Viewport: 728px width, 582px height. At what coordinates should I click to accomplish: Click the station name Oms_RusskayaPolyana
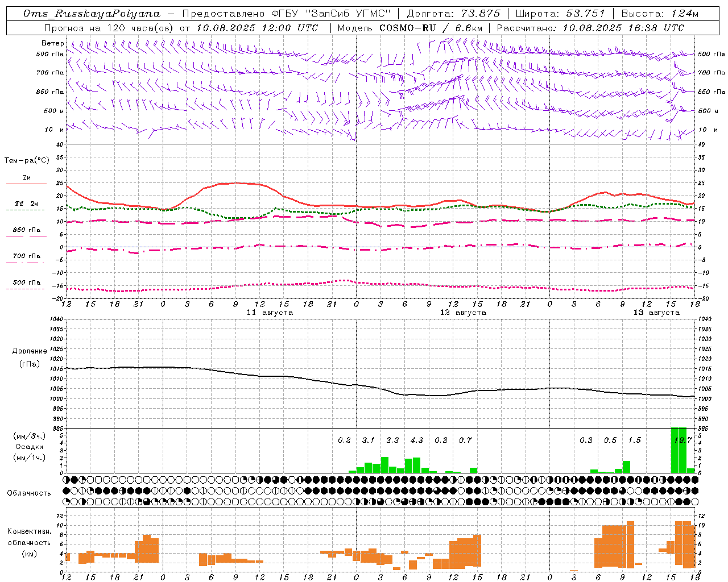92,14
